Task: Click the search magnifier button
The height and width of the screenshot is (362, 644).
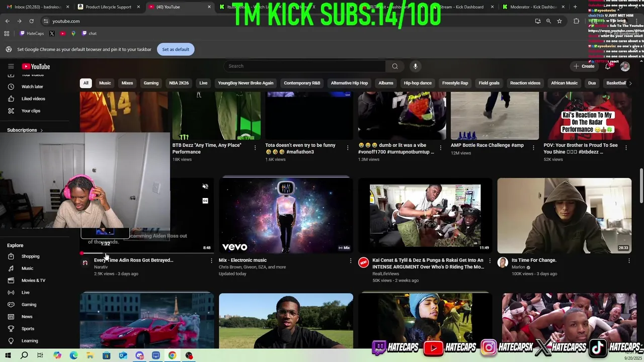Action: tap(395, 66)
